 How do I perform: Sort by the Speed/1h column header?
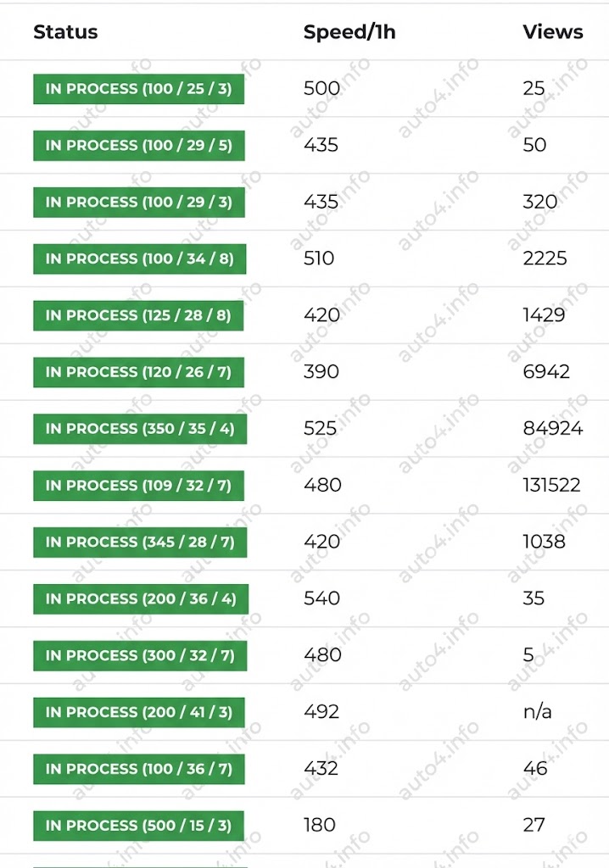349,32
